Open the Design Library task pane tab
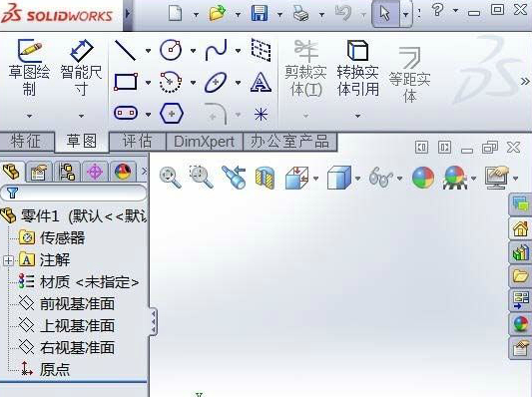532x397 pixels. pos(521,253)
